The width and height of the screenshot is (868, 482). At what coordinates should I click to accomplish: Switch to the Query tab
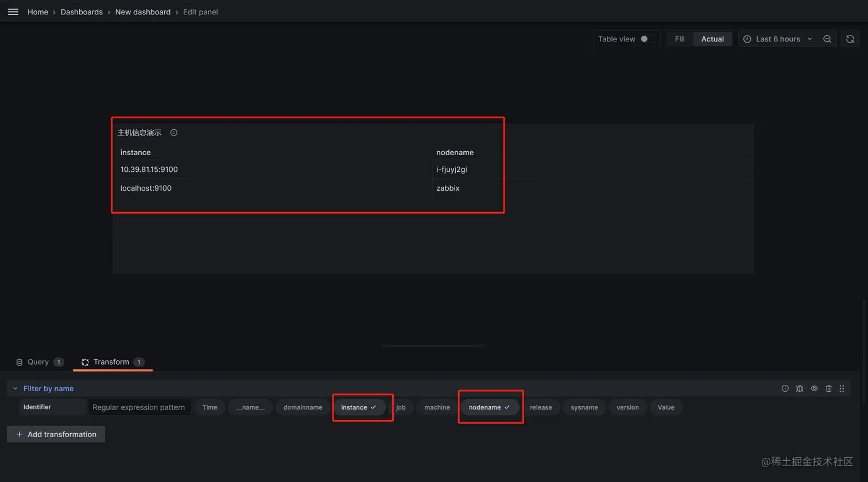click(x=39, y=362)
